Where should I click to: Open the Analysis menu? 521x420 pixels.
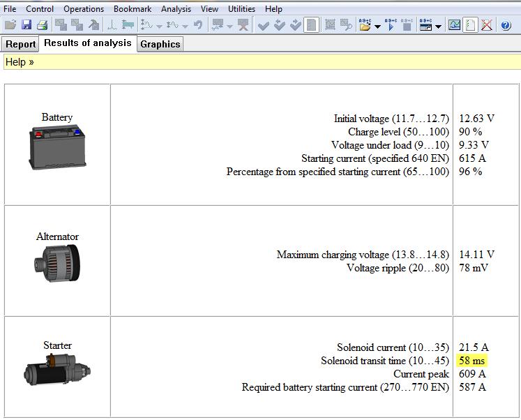click(x=176, y=9)
